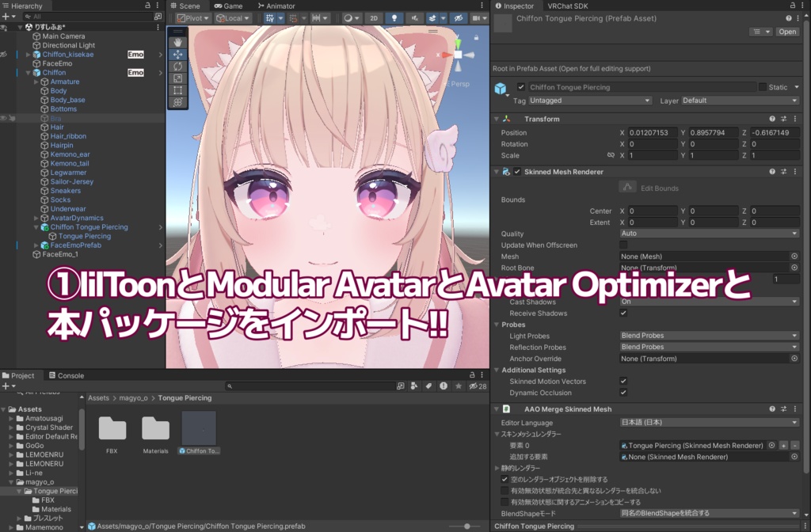This screenshot has height=532, width=811.
Task: Toggle scene lighting bulb icon
Action: coord(394,18)
